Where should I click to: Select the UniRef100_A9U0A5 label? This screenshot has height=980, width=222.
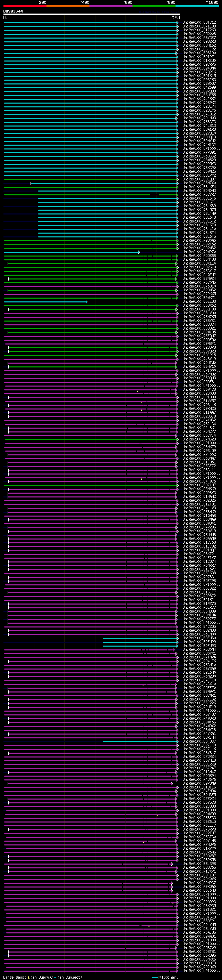(199, 241)
